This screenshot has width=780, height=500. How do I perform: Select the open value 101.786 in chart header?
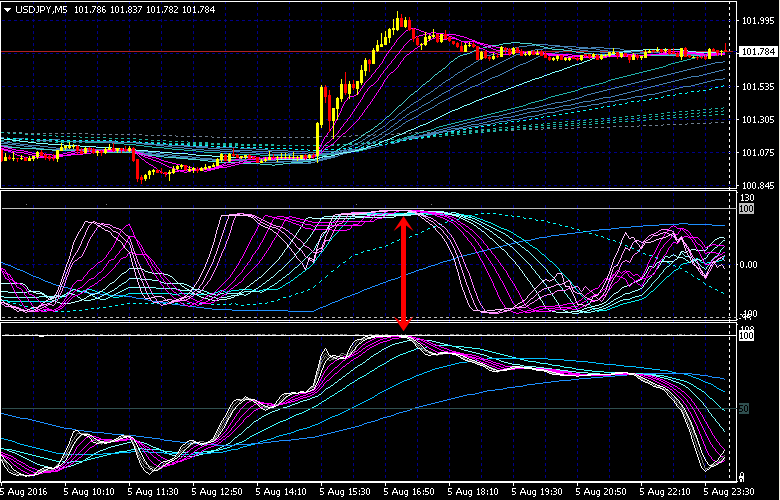pos(90,9)
